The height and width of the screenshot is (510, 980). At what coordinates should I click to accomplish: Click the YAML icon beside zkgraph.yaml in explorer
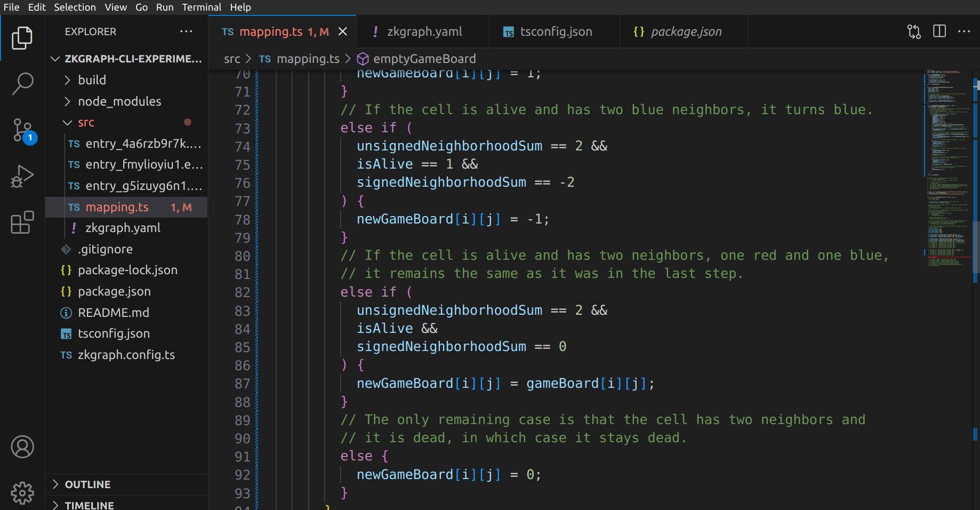click(x=74, y=228)
